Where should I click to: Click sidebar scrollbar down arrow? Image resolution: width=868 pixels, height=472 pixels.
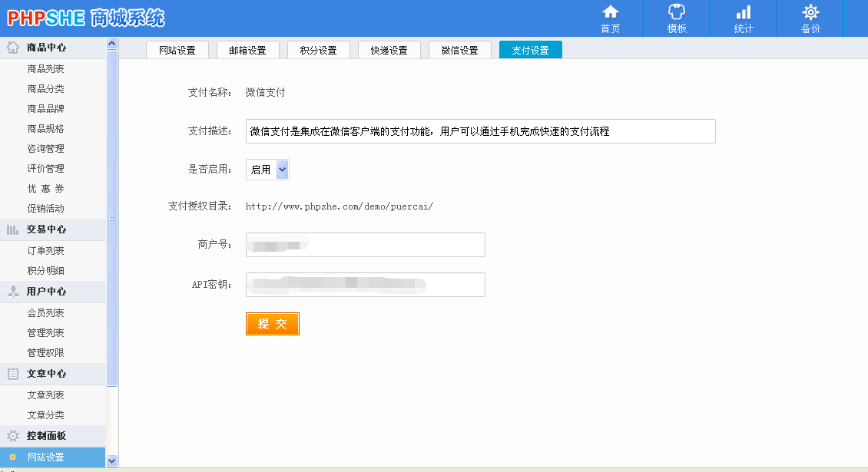pyautogui.click(x=112, y=460)
